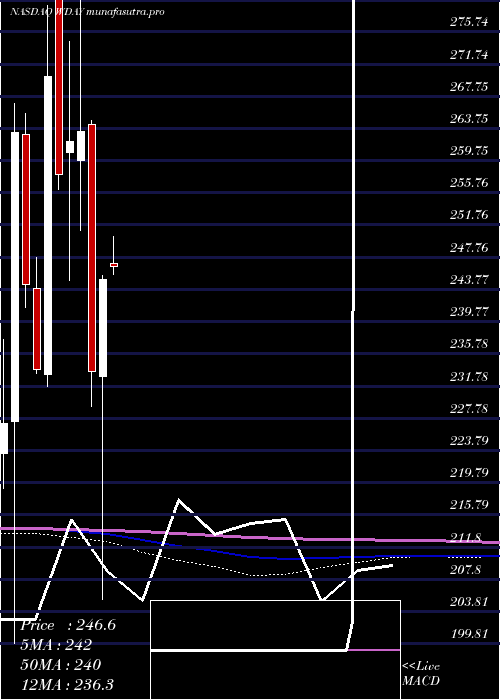Click the 227.78 price axis label

[x=469, y=408]
